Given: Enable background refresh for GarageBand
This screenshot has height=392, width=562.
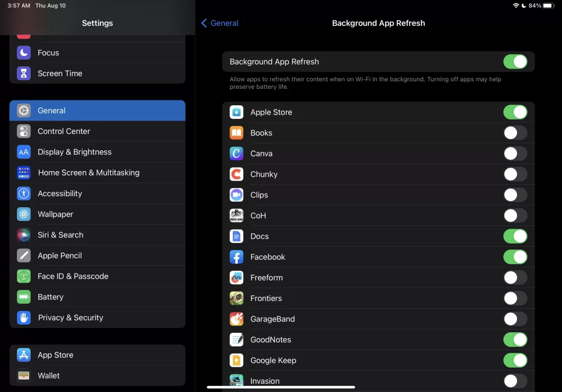Looking at the screenshot, I should coord(515,319).
